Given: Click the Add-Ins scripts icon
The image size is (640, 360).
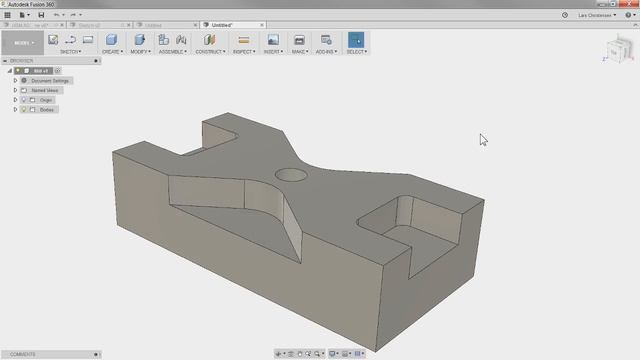Looking at the screenshot, I should 326,40.
